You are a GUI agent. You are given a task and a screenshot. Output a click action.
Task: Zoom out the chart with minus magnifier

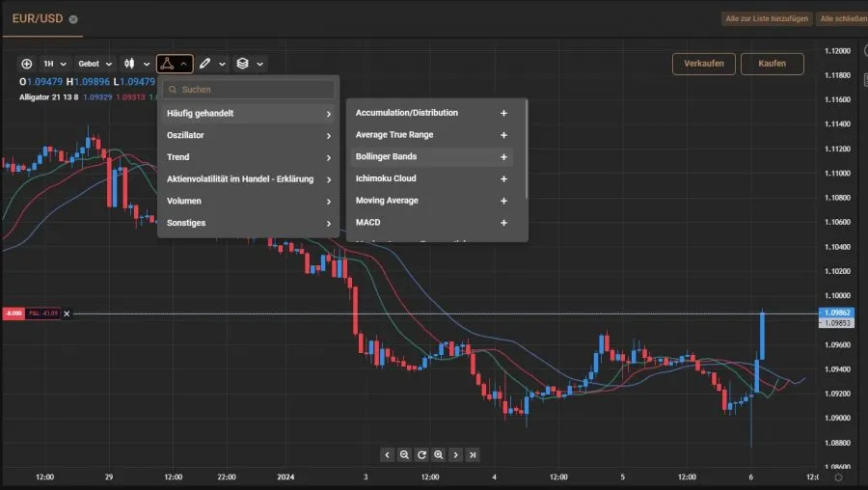404,454
